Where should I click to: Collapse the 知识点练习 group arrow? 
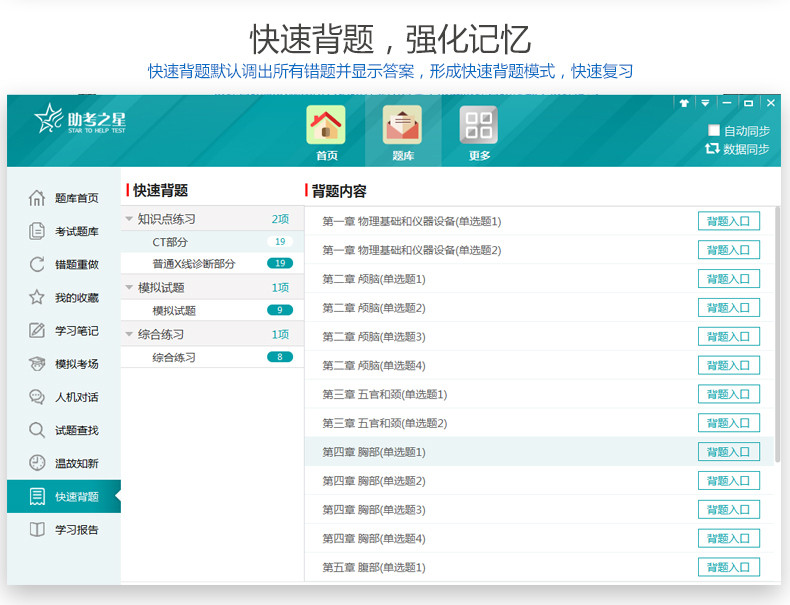[129, 219]
